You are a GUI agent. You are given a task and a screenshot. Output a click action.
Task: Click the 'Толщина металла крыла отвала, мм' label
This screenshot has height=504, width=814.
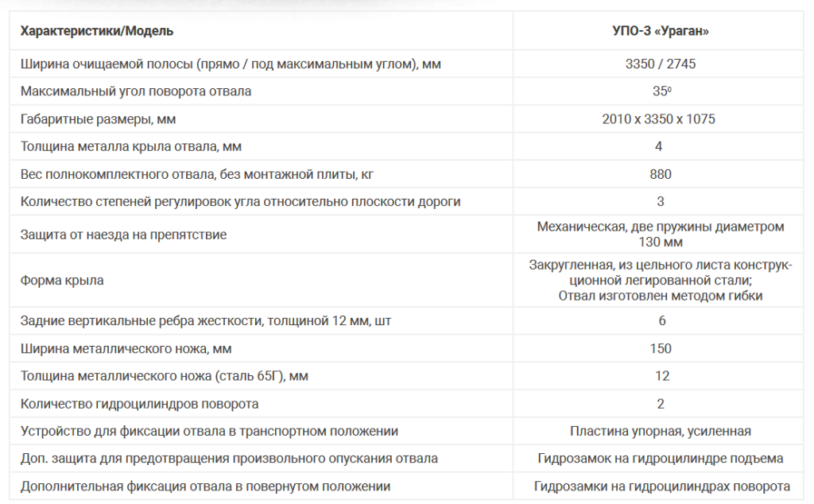click(x=130, y=146)
